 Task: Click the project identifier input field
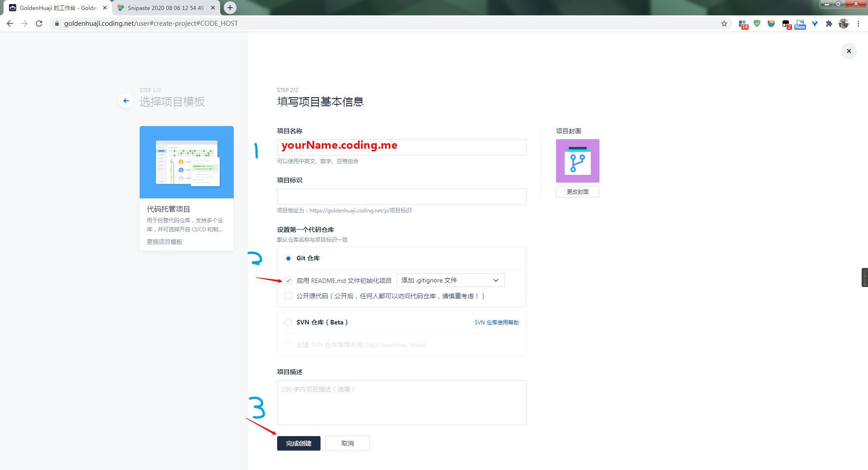[401, 197]
